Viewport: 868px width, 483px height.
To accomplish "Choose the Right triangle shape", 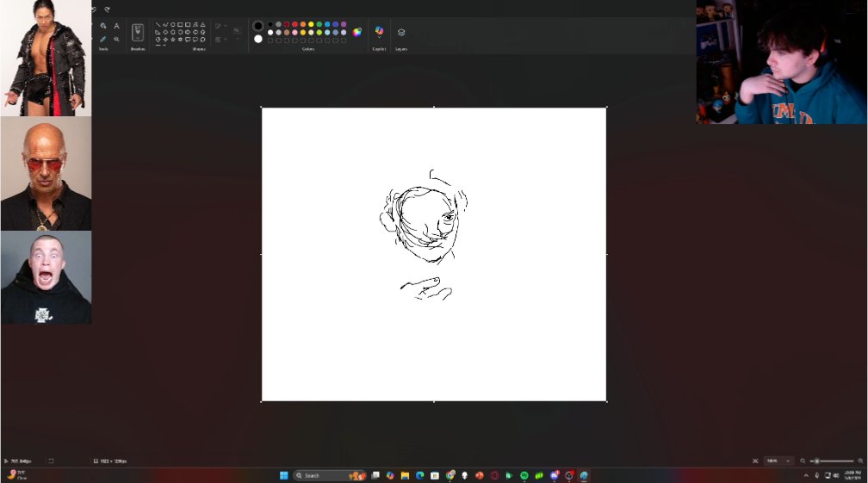I will (158, 32).
